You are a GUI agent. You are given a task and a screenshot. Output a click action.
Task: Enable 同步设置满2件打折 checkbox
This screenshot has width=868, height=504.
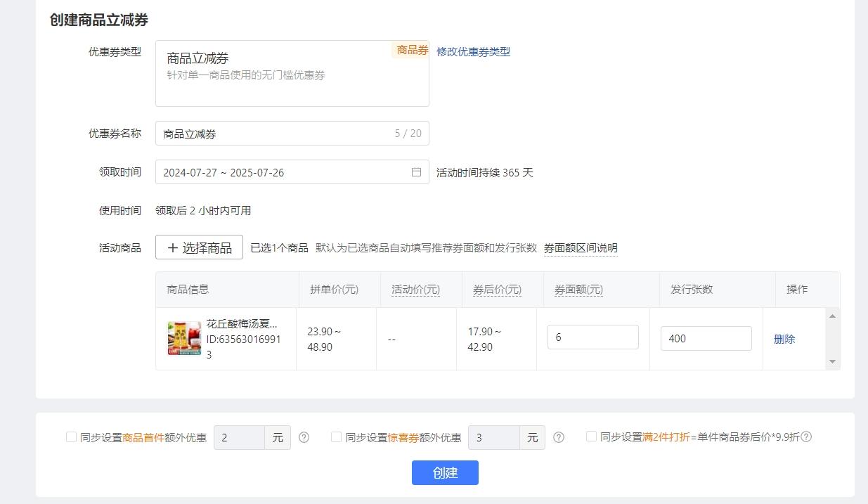click(x=590, y=437)
